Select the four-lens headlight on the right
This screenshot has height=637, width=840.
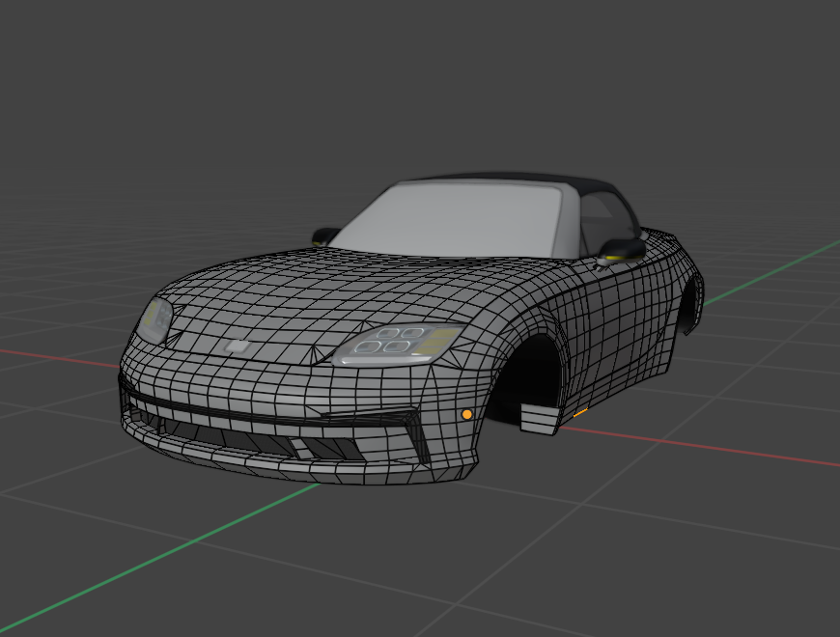398,344
